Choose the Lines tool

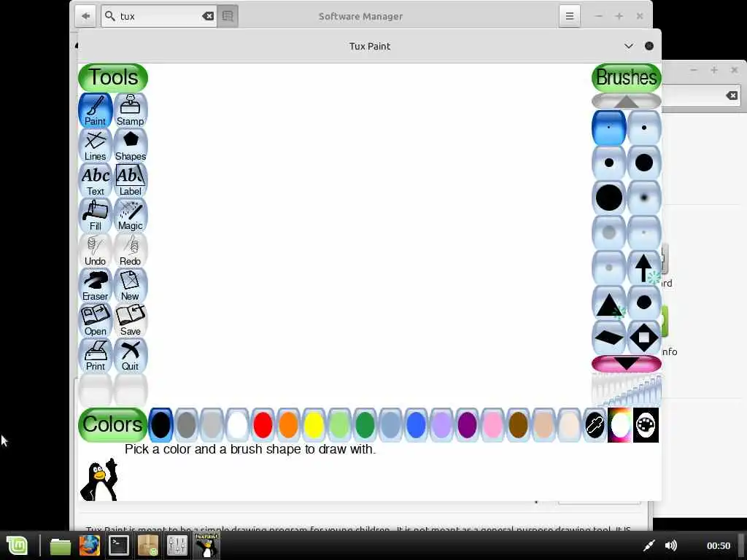tap(96, 146)
